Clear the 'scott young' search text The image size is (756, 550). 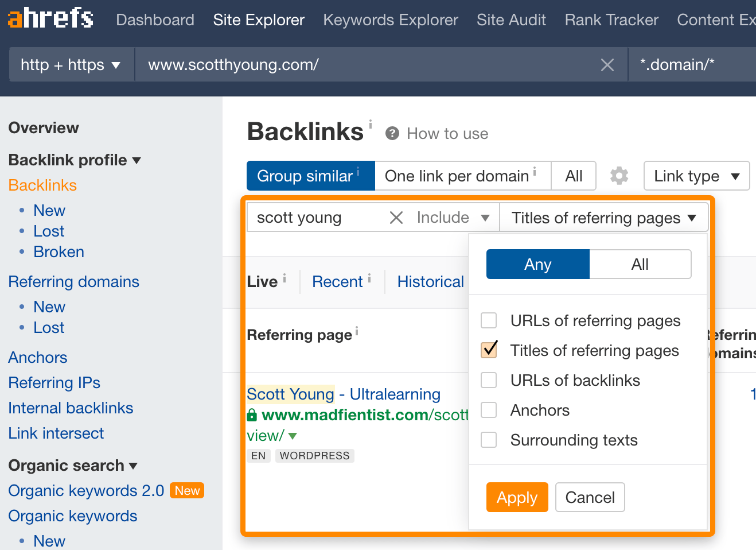point(396,218)
